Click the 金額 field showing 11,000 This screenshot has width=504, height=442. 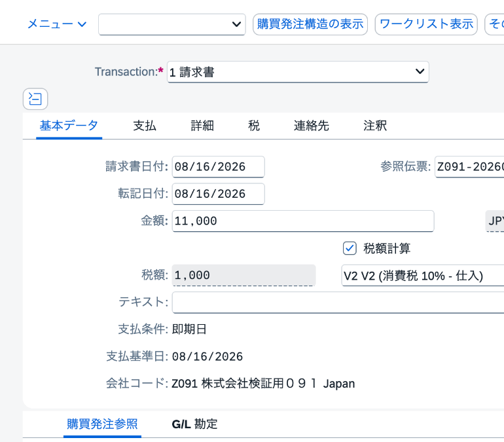tap(303, 221)
